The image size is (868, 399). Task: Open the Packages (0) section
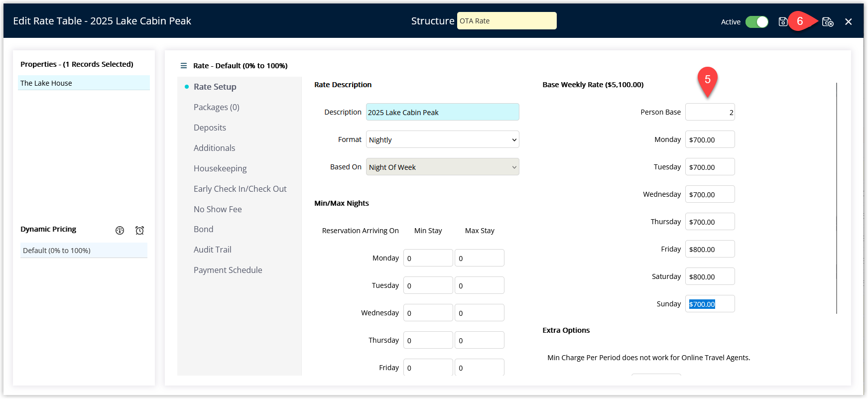(x=217, y=107)
